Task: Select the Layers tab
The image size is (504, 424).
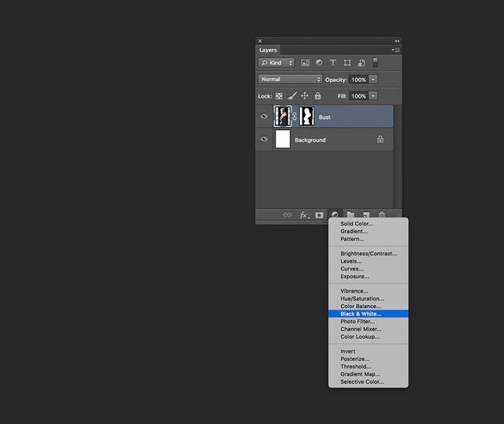Action: pos(268,50)
